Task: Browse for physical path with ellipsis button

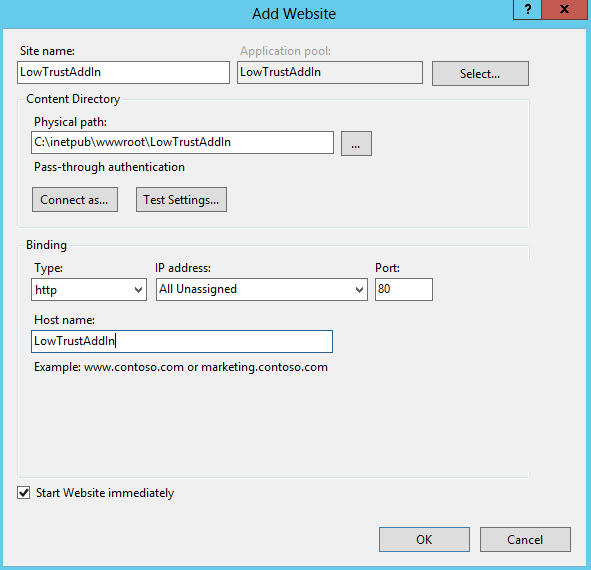Action: [356, 143]
